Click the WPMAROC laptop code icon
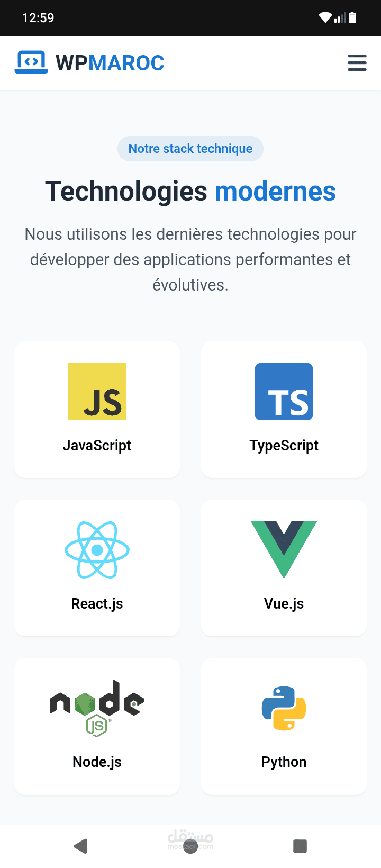The image size is (381, 868). pyautogui.click(x=31, y=62)
